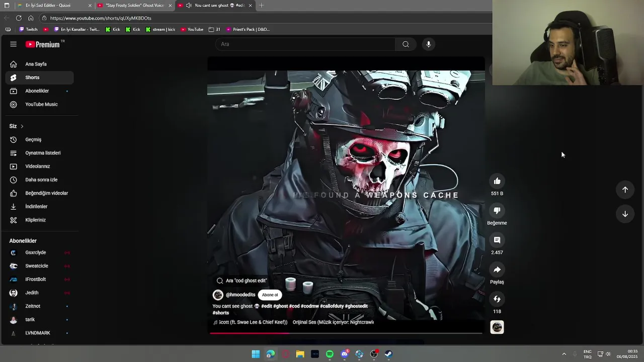Open the sound thumbnail under remix
The image size is (644, 362).
[x=497, y=327]
